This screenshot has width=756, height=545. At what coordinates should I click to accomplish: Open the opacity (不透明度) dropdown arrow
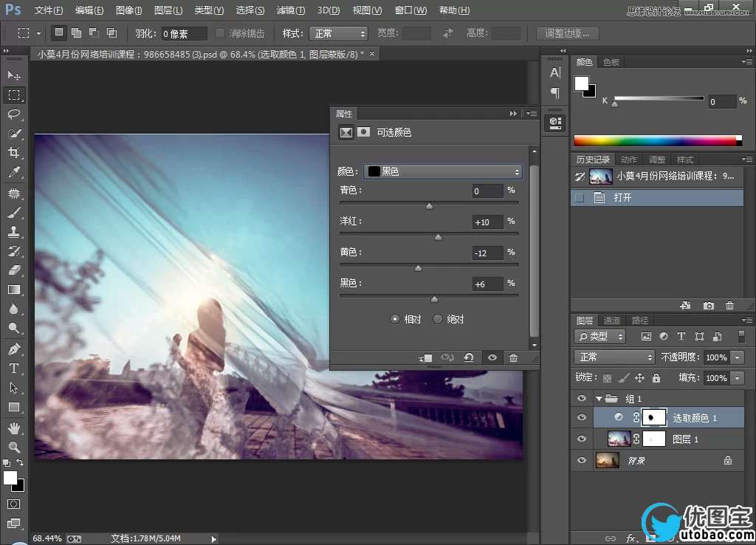point(738,357)
